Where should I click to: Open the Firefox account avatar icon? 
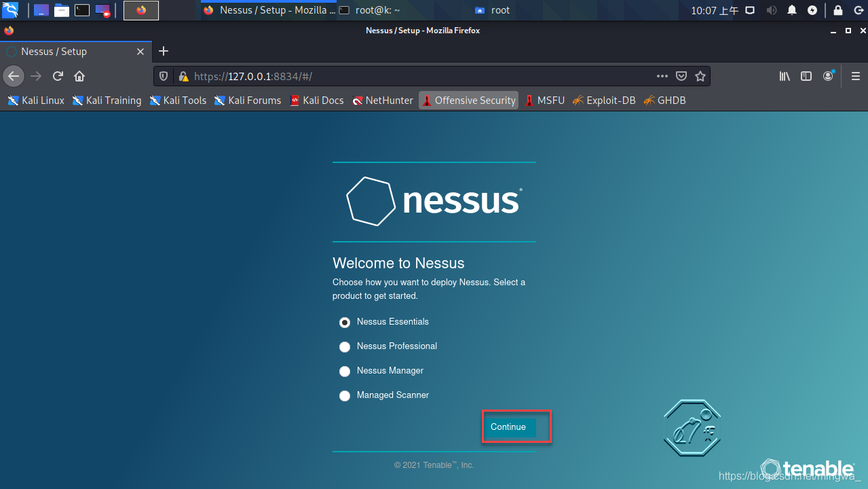pos(829,76)
